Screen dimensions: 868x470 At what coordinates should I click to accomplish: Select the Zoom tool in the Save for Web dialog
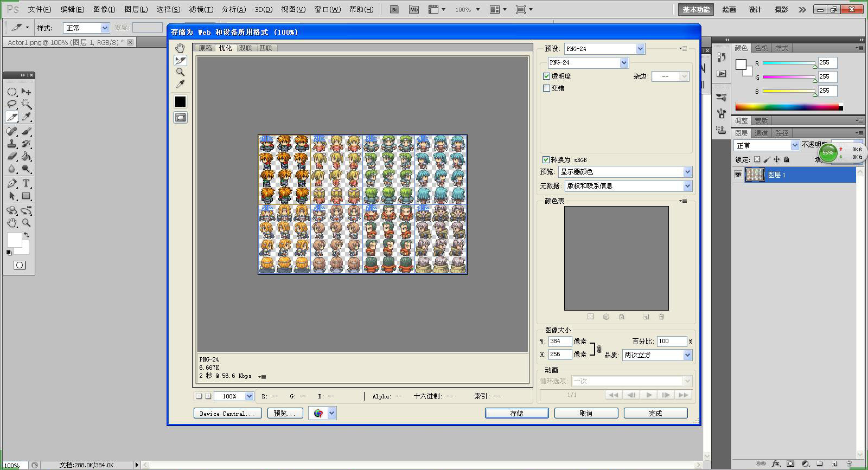(180, 72)
